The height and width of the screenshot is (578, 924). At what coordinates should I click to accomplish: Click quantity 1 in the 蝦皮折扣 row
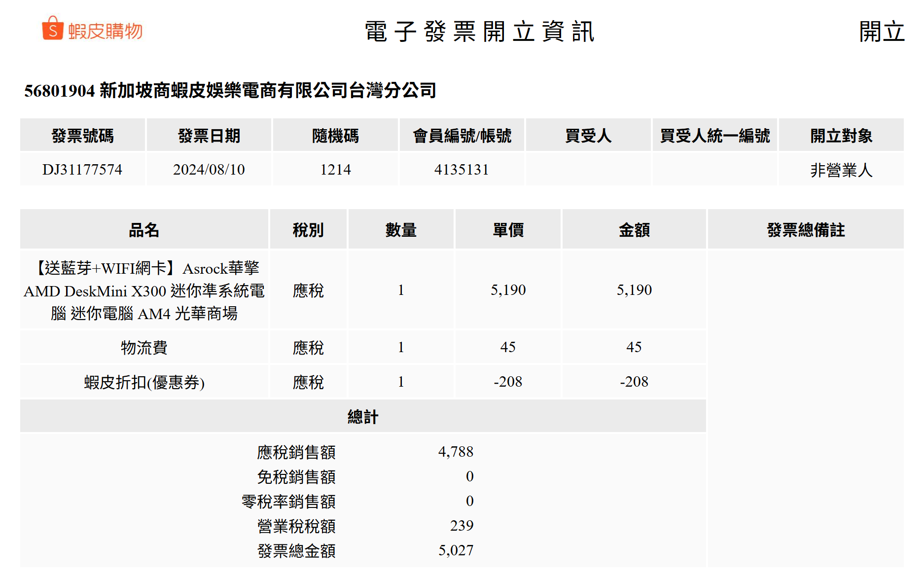(x=401, y=382)
